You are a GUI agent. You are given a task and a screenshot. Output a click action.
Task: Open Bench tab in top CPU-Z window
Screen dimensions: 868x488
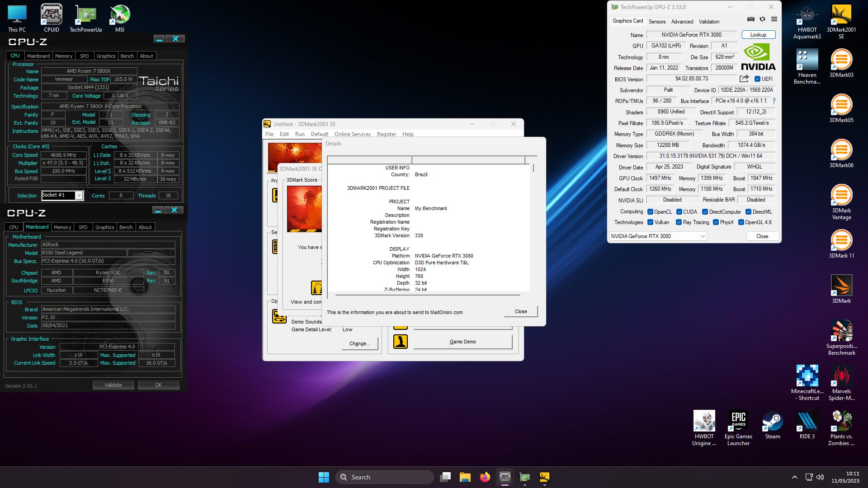pos(127,56)
